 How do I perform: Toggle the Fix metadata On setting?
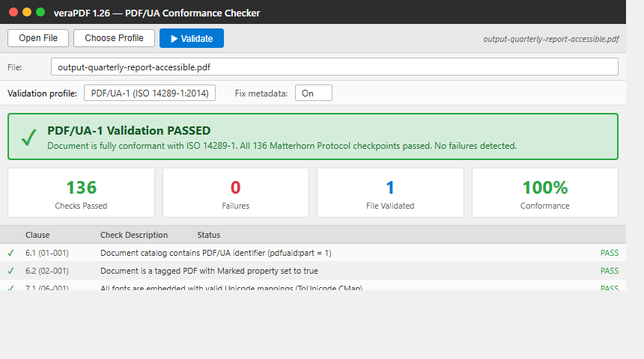click(x=313, y=93)
